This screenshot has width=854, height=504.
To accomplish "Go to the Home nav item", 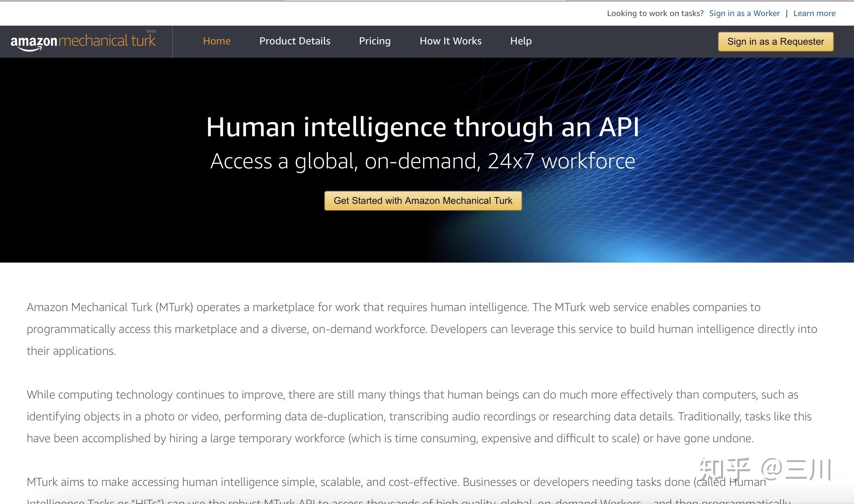I will [217, 41].
